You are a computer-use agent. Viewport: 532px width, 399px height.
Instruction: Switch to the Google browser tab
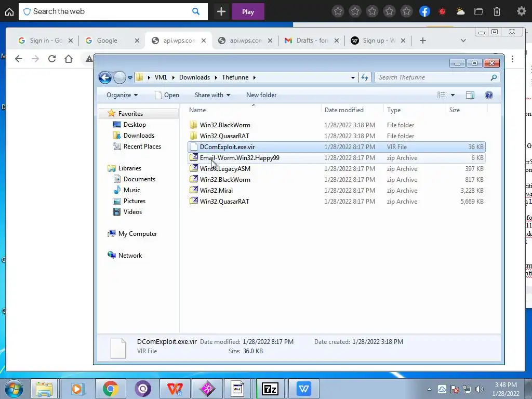point(112,41)
